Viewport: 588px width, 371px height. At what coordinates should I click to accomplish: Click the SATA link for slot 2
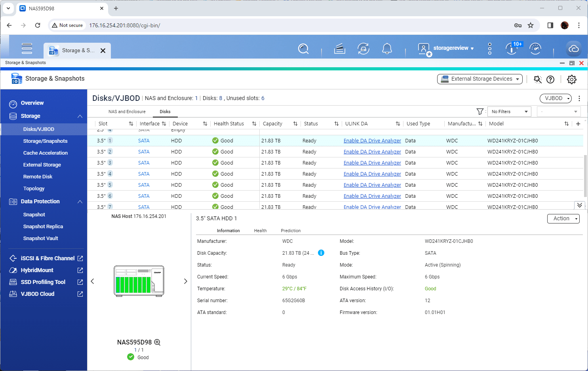(144, 152)
